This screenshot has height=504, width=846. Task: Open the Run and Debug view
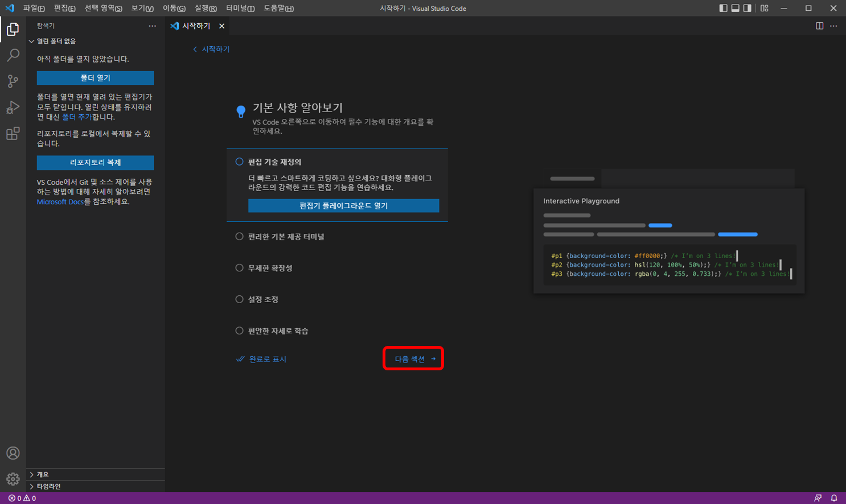(x=13, y=108)
